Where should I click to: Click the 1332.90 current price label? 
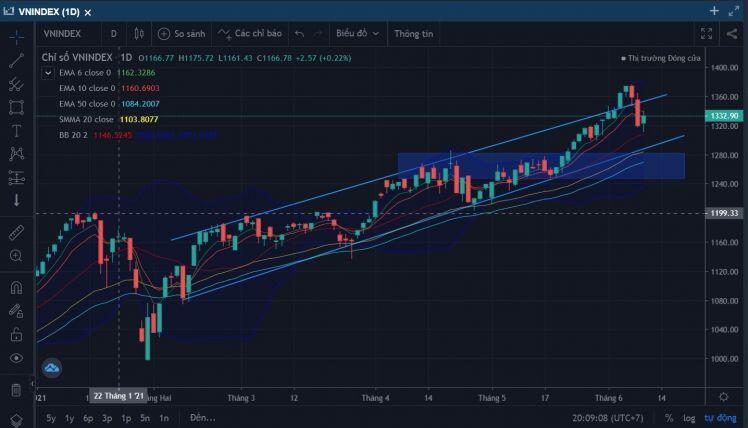pyautogui.click(x=724, y=116)
